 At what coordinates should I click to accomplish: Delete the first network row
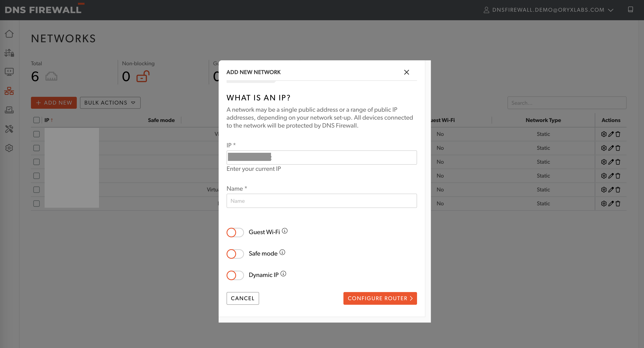(618, 134)
